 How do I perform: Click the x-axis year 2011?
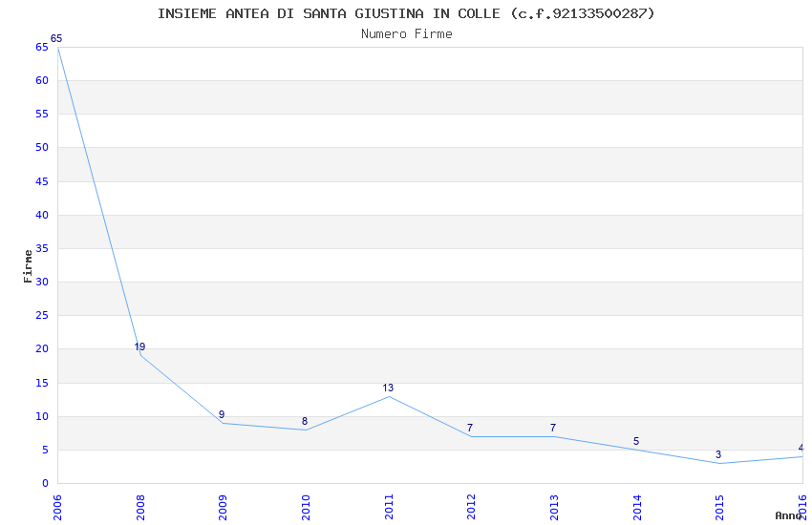click(389, 507)
